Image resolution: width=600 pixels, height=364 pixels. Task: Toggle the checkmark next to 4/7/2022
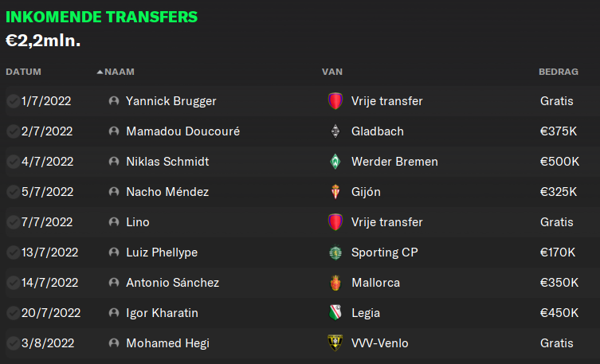click(x=13, y=162)
